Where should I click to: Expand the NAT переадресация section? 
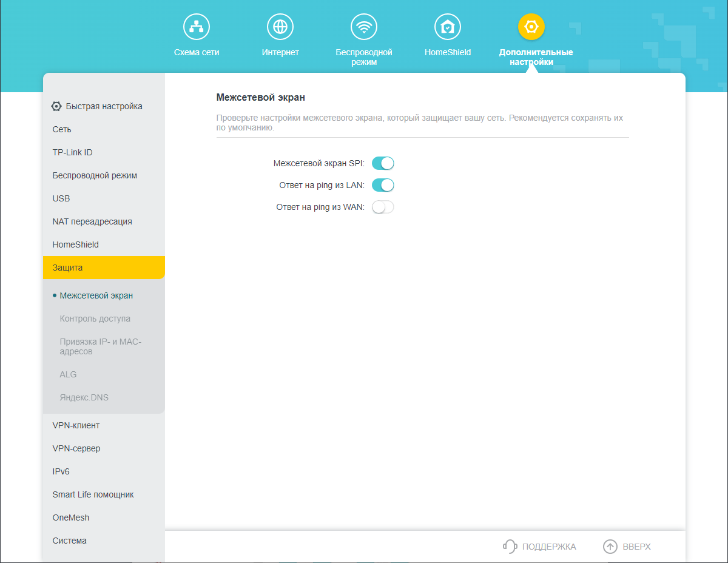(x=104, y=221)
